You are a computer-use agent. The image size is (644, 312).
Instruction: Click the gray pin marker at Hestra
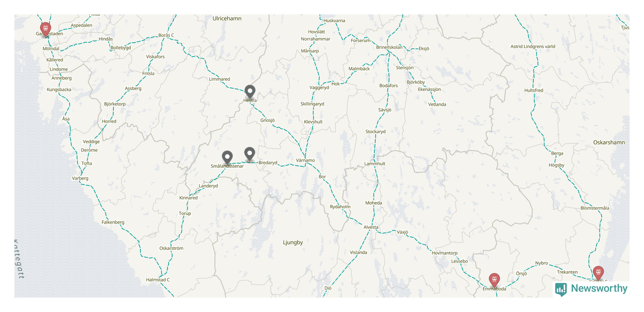(250, 92)
